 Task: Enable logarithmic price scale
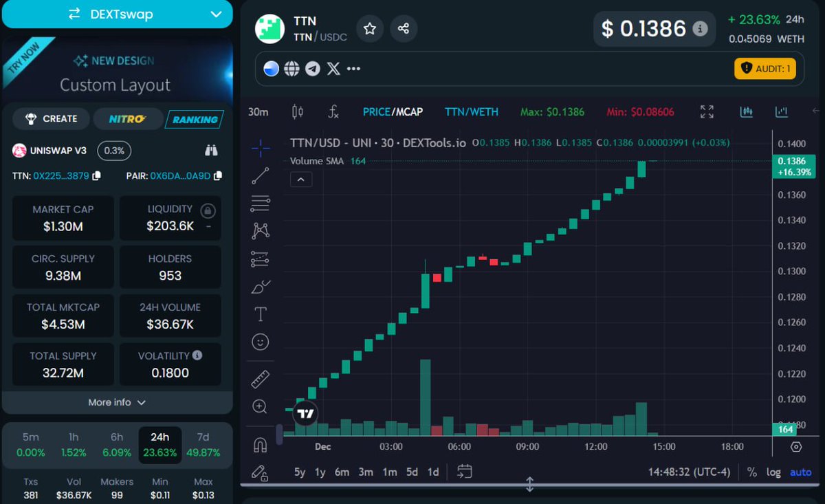point(773,472)
